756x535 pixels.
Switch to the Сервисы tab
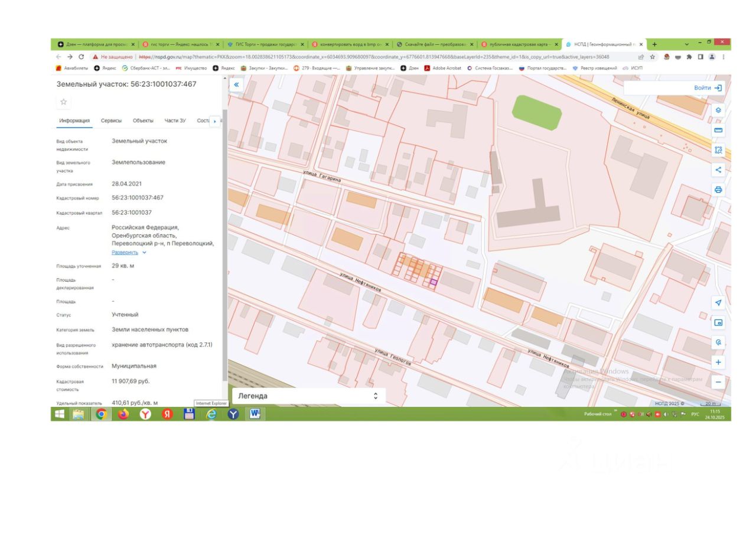tap(111, 120)
